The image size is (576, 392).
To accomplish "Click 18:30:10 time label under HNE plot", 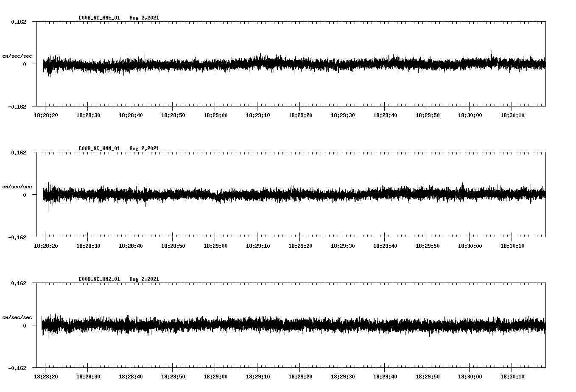I will click(x=512, y=115).
